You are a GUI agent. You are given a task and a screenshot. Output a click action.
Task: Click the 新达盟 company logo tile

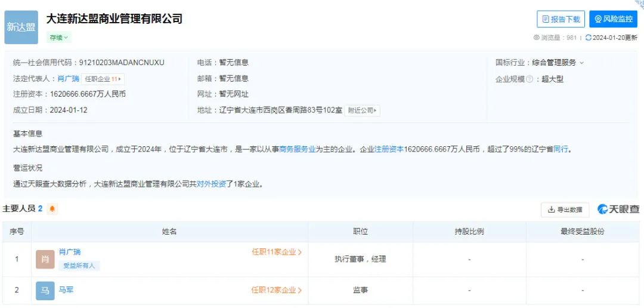(21, 27)
